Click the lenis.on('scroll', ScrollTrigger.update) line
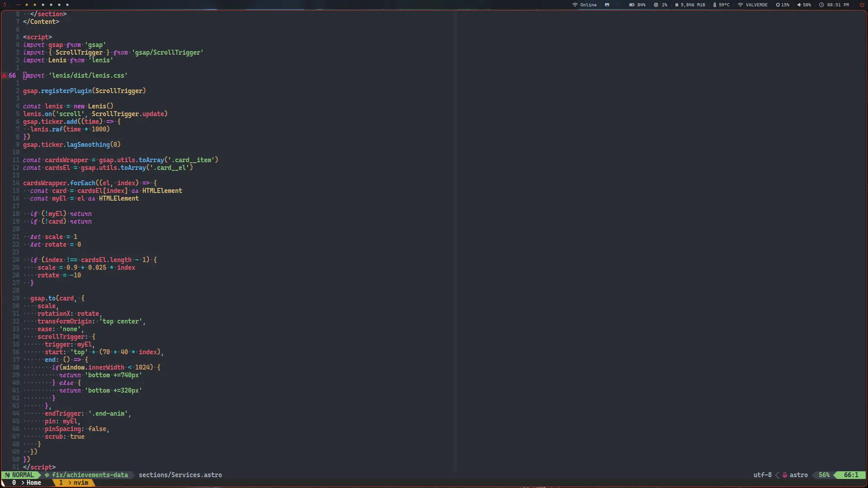This screenshot has height=488, width=868. pyautogui.click(x=95, y=114)
